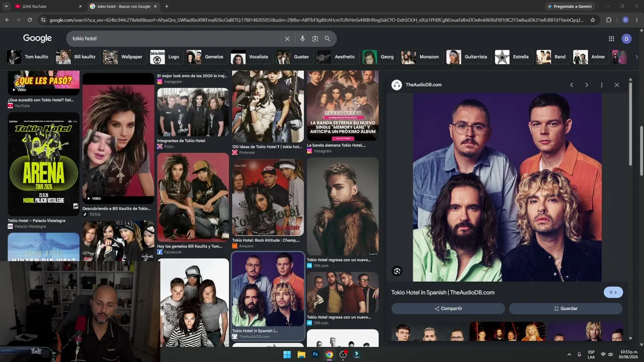Reload the page with the refresh icon

(30, 20)
